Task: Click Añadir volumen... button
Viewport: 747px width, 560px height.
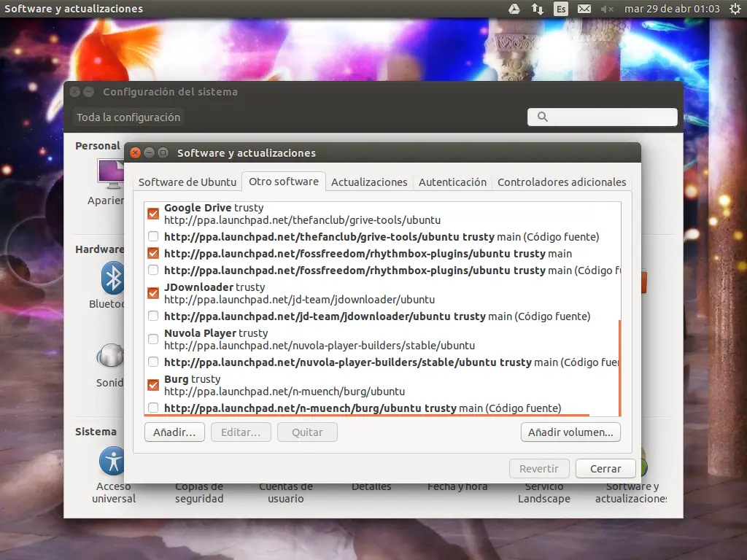Action: pyautogui.click(x=570, y=432)
